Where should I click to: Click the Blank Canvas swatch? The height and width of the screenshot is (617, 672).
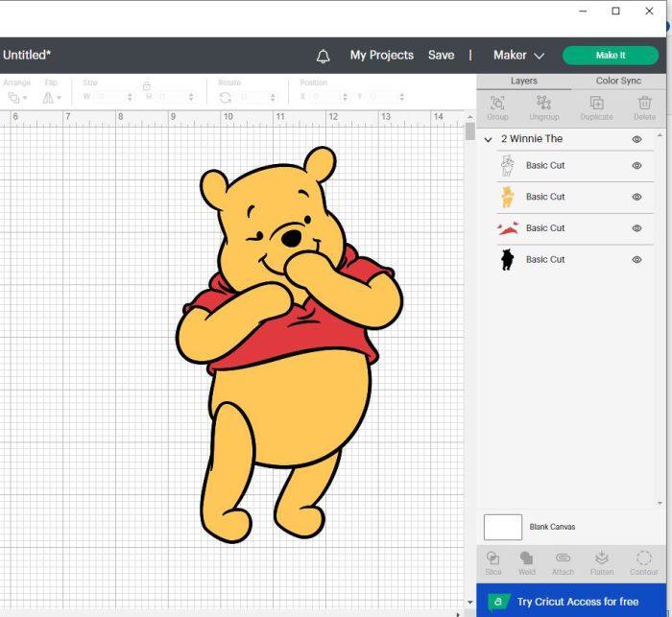pyautogui.click(x=503, y=527)
